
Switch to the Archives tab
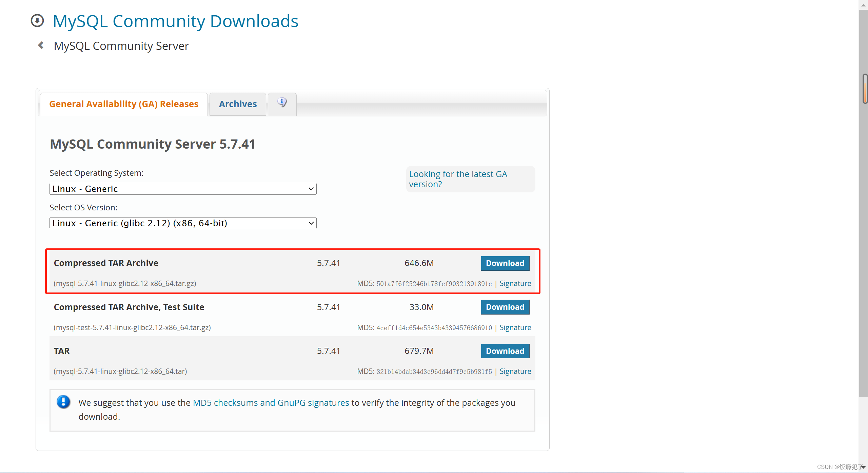pyautogui.click(x=237, y=103)
